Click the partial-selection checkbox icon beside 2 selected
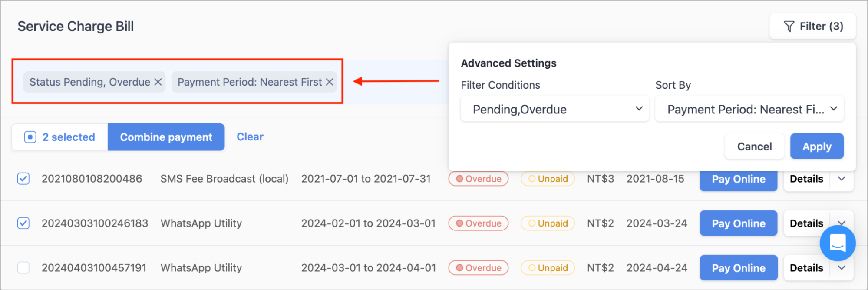The height and width of the screenshot is (290, 868). click(30, 137)
